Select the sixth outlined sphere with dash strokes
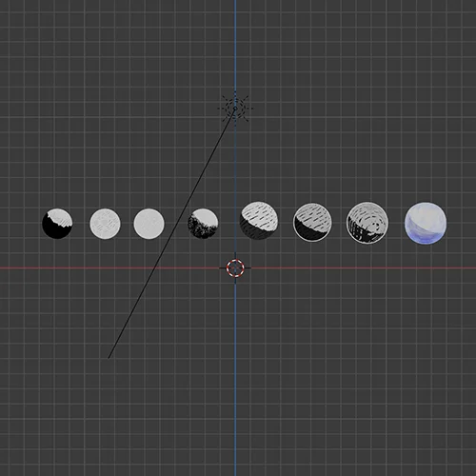The width and height of the screenshot is (476, 476). (x=312, y=223)
